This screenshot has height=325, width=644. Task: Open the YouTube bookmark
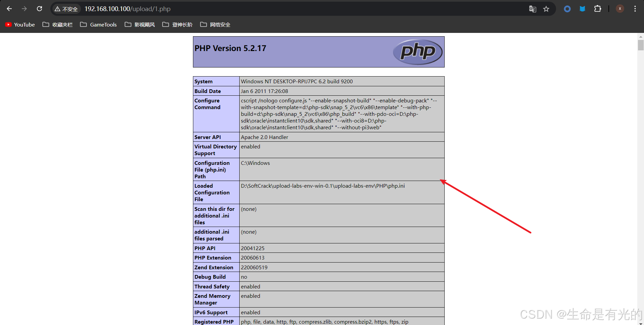click(20, 25)
